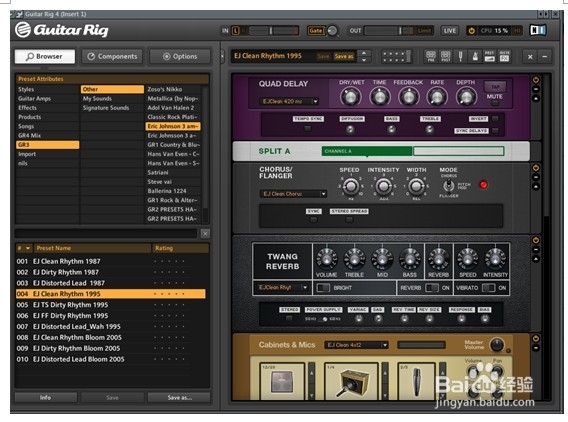Screen dimensions: 568x422
Task: Toggle the Gate button
Action: coord(315,31)
